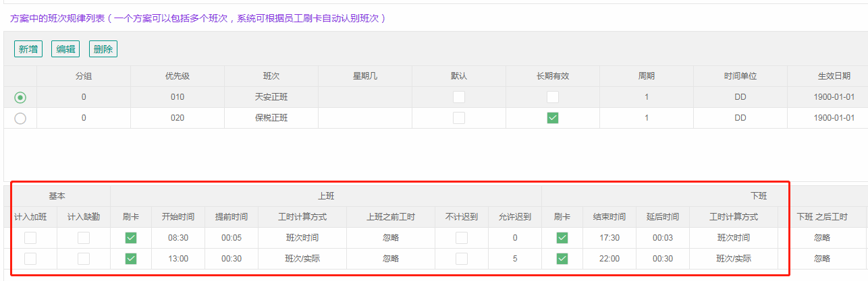
Task: Select the radio button for 保税正班
Action: click(x=20, y=118)
